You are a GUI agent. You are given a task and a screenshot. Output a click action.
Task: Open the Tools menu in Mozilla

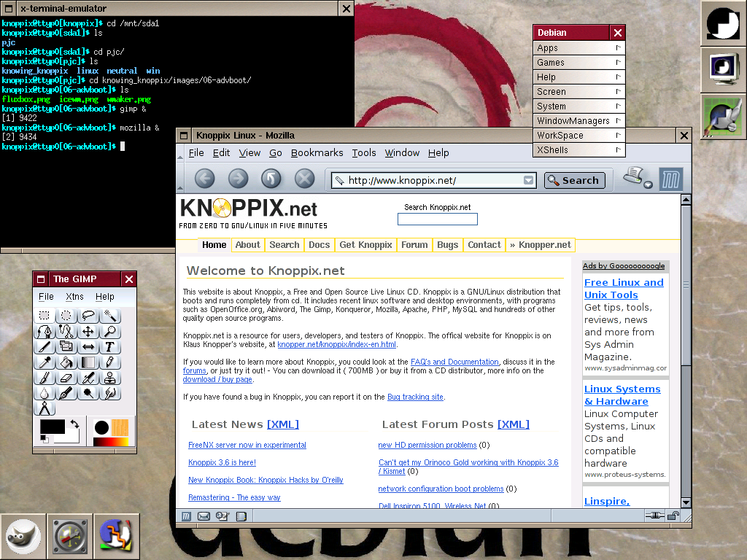pyautogui.click(x=364, y=153)
